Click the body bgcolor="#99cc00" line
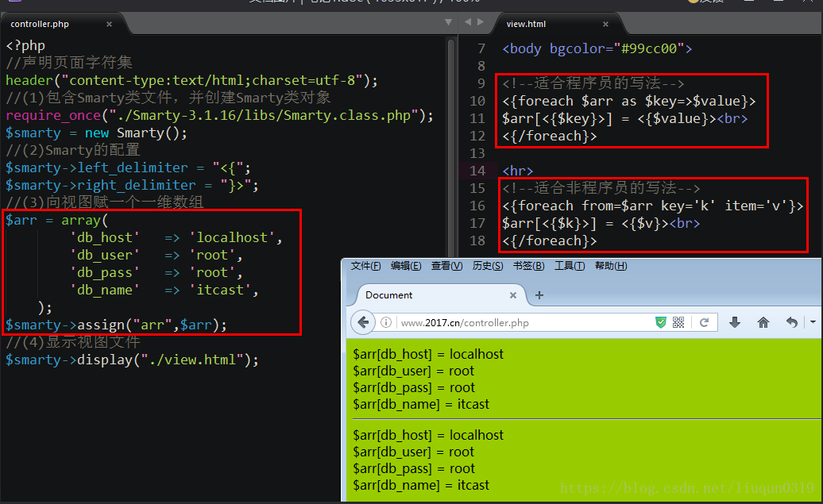This screenshot has width=823, height=504. click(597, 48)
